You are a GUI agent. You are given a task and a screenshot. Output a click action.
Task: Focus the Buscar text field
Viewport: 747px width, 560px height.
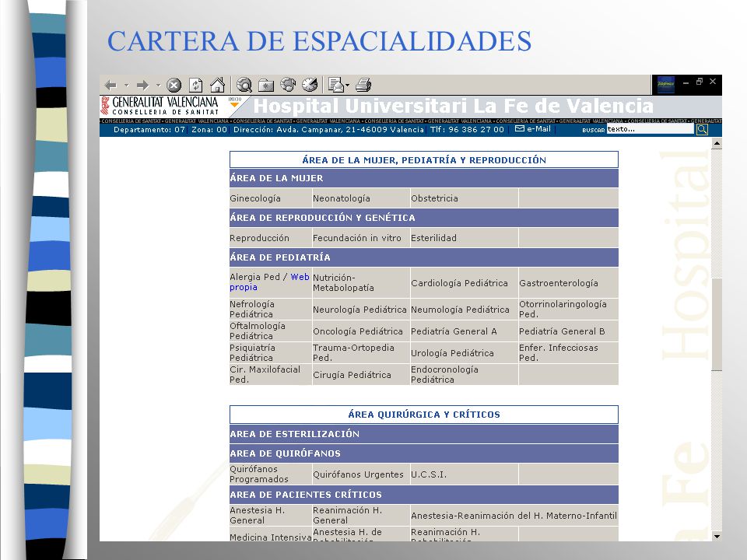tap(650, 129)
